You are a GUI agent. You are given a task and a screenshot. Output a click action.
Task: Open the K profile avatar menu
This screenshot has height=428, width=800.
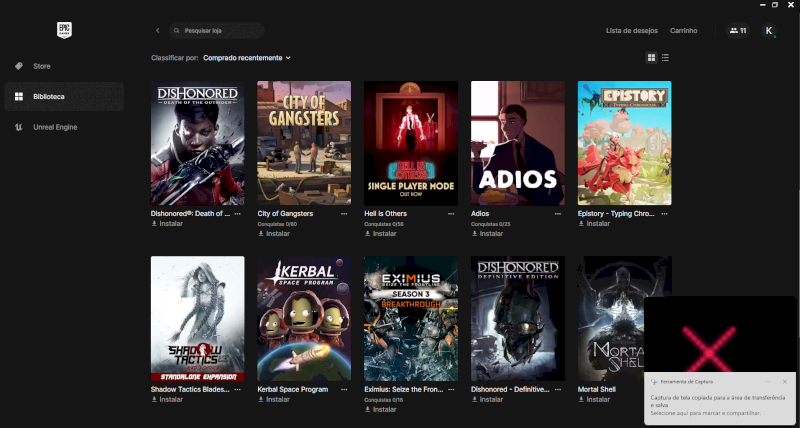click(x=768, y=31)
